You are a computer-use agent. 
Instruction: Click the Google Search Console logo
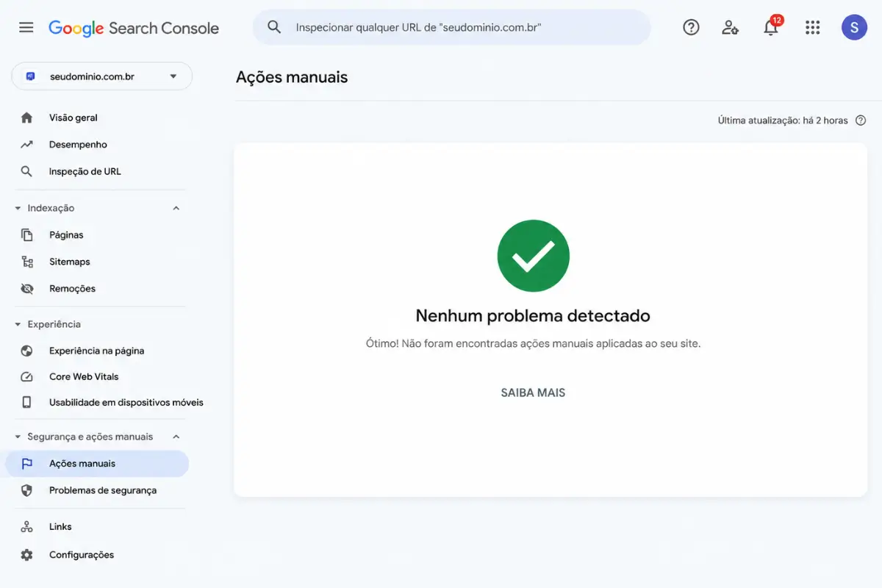(134, 28)
